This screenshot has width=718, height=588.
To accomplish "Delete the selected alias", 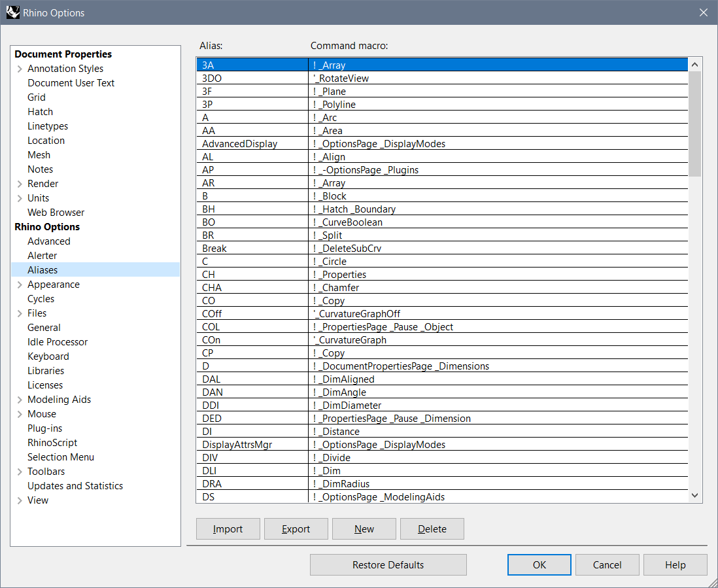I will (x=432, y=529).
